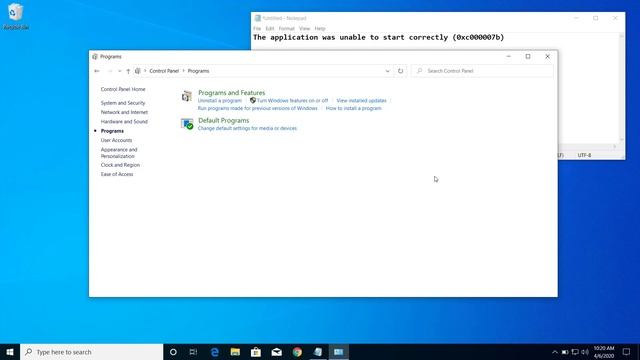This screenshot has height=360, width=640.
Task: Click the Forward arrow in Control Panel
Action: click(x=109, y=71)
